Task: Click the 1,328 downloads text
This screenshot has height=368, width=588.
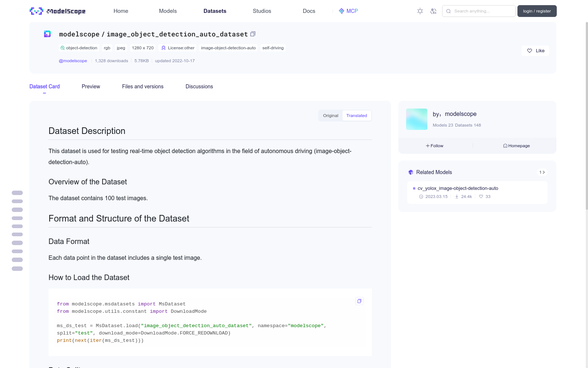Action: pos(111,61)
